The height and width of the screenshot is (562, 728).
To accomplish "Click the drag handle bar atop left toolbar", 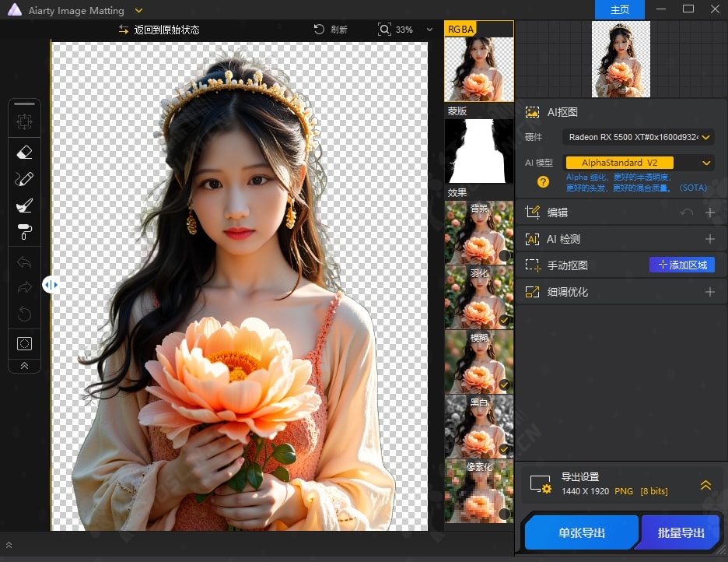I will 24,104.
